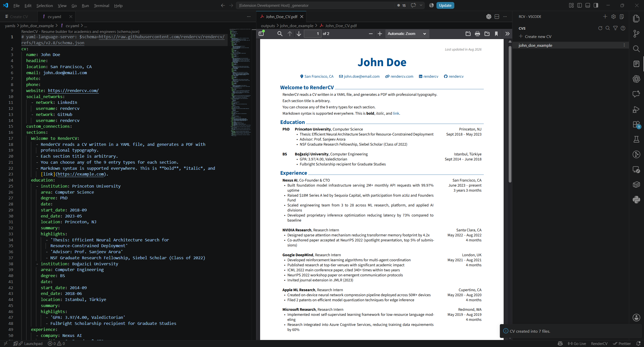Click the download icon in PDF toolbar
Viewport: 644px width, 347px height.
tap(487, 34)
